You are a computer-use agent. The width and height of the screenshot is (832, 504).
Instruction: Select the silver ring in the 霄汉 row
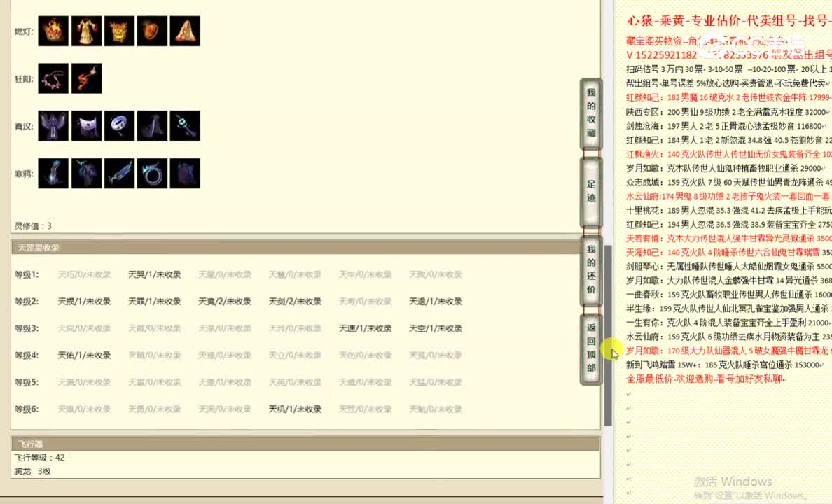click(x=119, y=126)
